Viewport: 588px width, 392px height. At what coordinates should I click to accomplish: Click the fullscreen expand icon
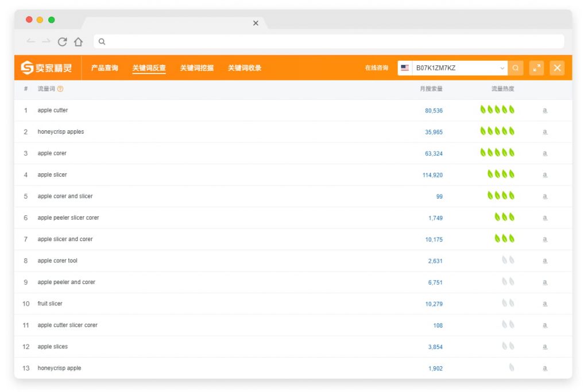click(536, 68)
